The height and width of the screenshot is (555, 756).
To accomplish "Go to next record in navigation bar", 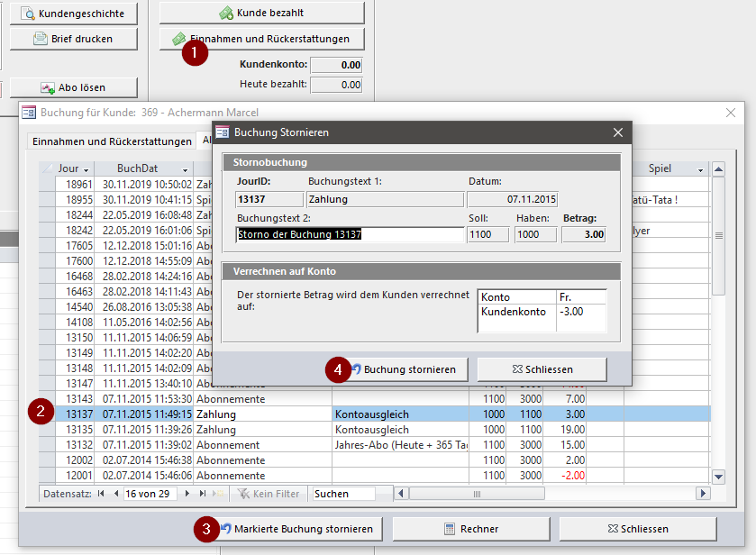I will 187,493.
